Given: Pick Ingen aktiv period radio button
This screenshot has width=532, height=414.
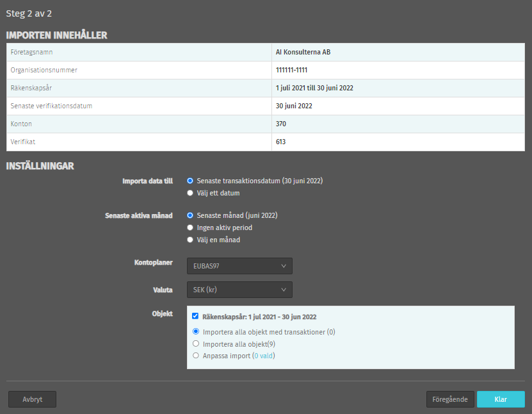Looking at the screenshot, I should (x=190, y=228).
